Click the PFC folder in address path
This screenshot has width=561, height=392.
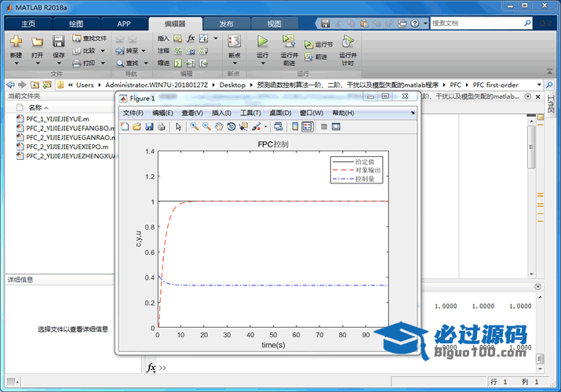[x=455, y=85]
